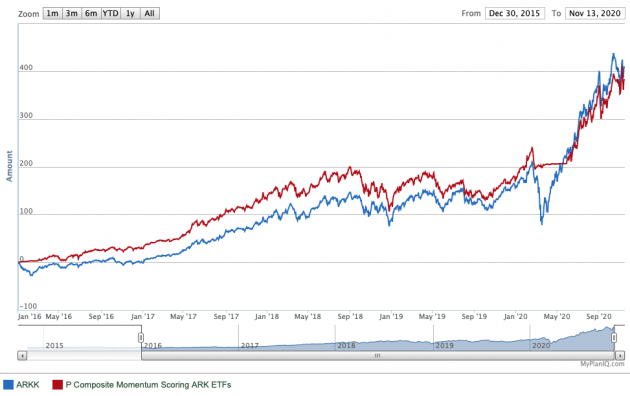Click the 200 y-axis label
The image size is (630, 396).
26,163
